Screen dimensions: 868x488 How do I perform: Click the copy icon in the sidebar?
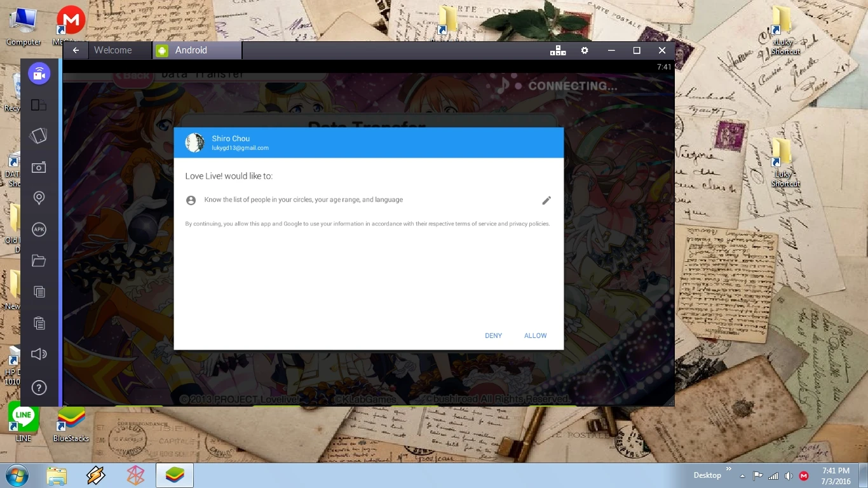tap(39, 292)
